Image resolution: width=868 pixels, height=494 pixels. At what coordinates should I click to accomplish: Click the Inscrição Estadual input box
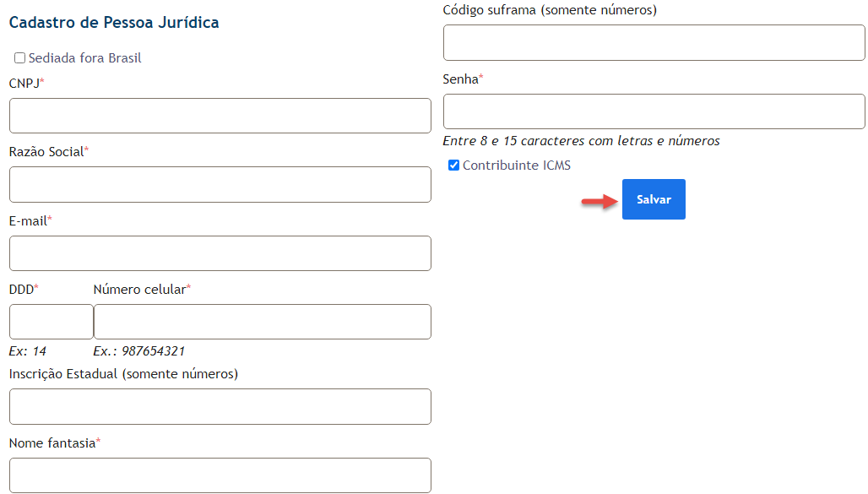220,406
